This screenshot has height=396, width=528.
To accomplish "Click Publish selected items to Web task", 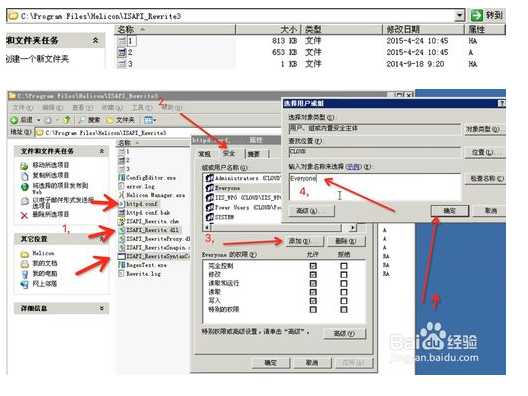I will (x=54, y=188).
